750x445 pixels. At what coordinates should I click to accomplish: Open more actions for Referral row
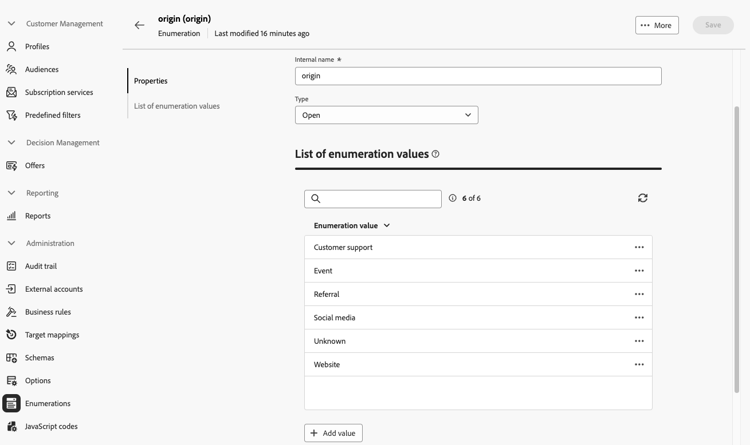pyautogui.click(x=639, y=294)
